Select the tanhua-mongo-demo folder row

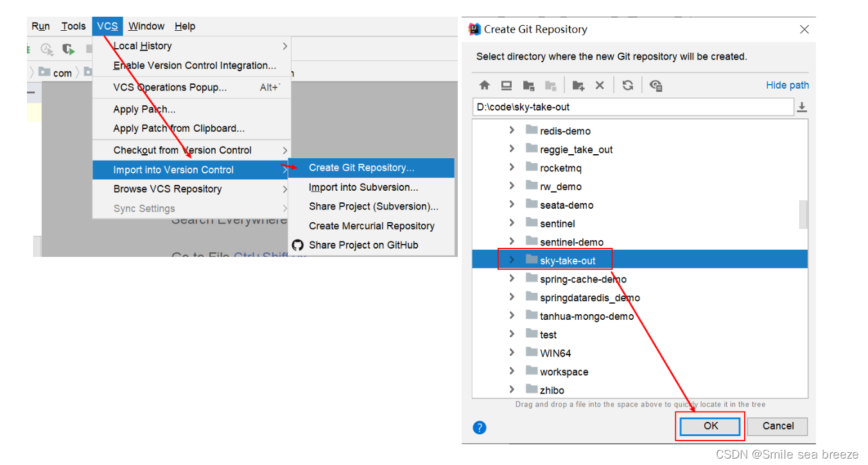click(639, 316)
